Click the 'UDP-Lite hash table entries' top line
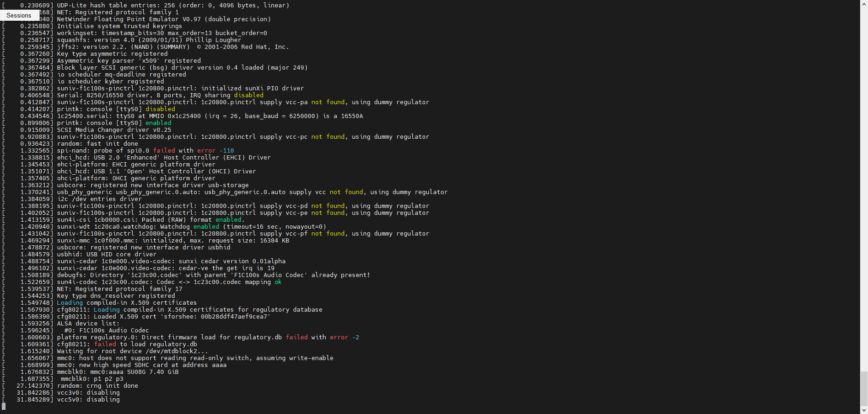Image resolution: width=868 pixels, height=414 pixels. tap(173, 6)
